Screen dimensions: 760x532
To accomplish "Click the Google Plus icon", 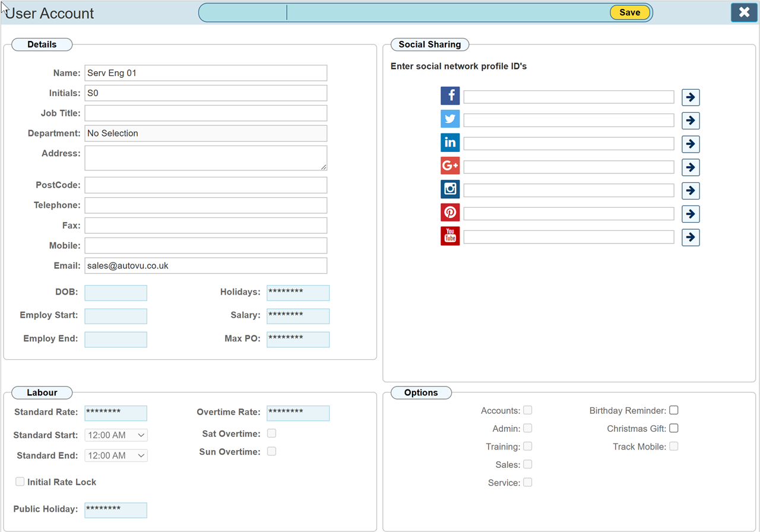I will (x=450, y=166).
